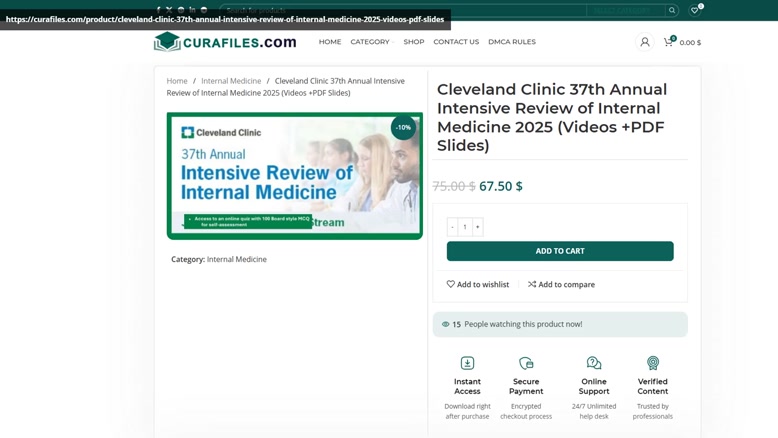The height and width of the screenshot is (438, 778).
Task: Click the 'Online Support' label
Action: pyautogui.click(x=594, y=386)
